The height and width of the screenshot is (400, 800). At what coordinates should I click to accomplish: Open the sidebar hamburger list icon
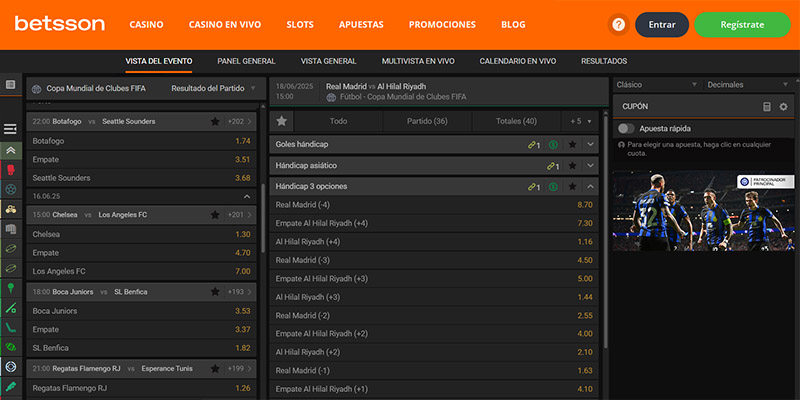coord(10,129)
